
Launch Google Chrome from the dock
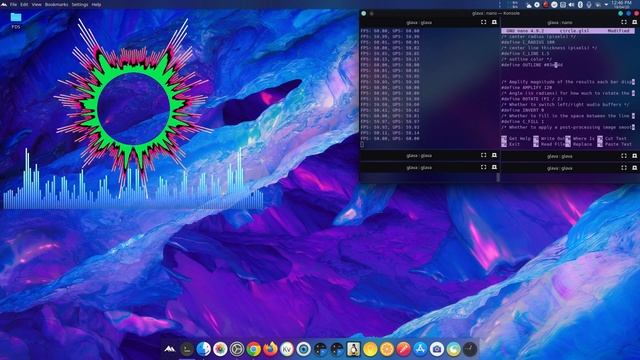pos(253,349)
